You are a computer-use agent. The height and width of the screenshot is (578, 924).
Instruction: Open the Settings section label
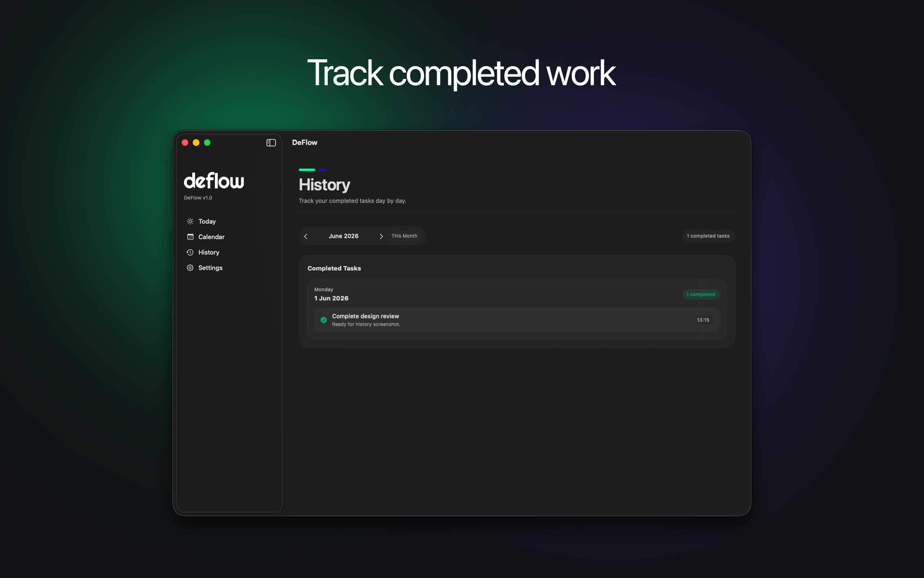click(210, 268)
